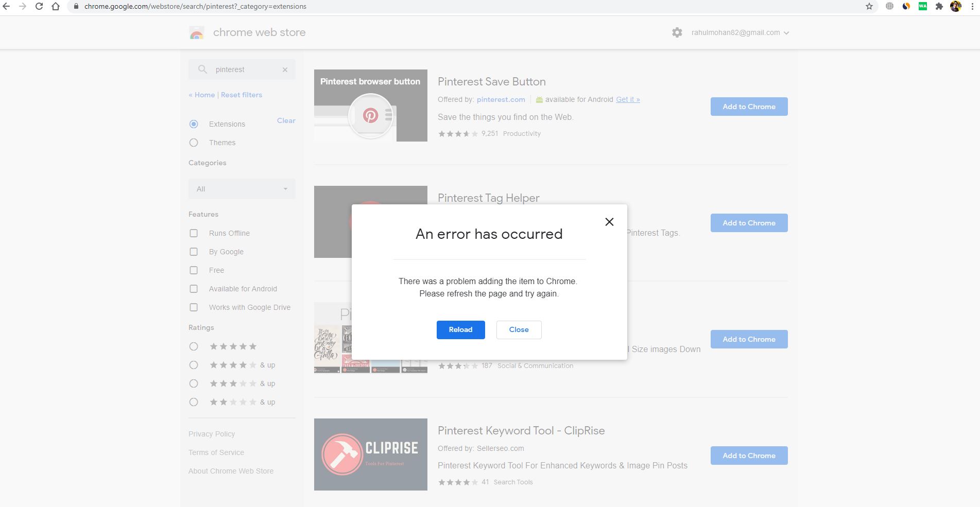This screenshot has width=980, height=507.
Task: Select the Themes radio button
Action: (x=194, y=143)
